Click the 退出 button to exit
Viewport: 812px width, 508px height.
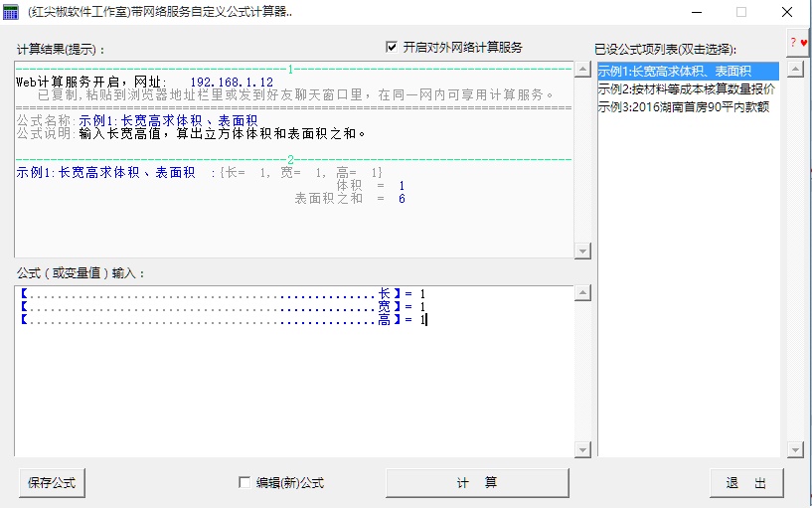tap(746, 483)
